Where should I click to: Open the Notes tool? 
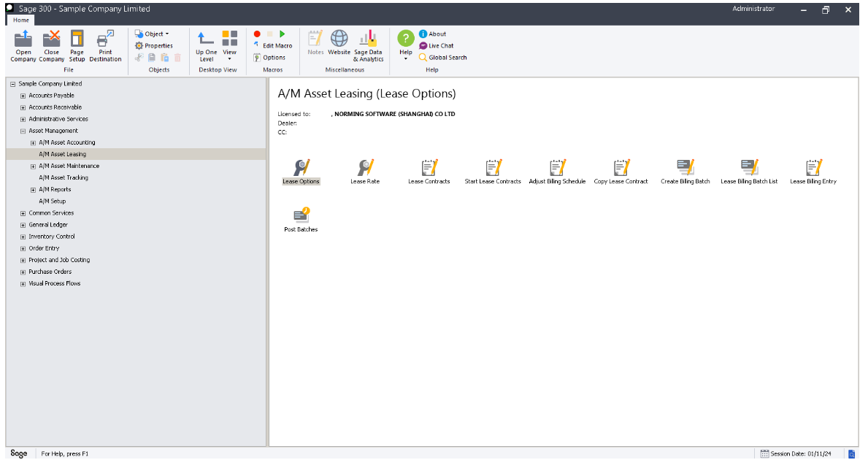(315, 42)
